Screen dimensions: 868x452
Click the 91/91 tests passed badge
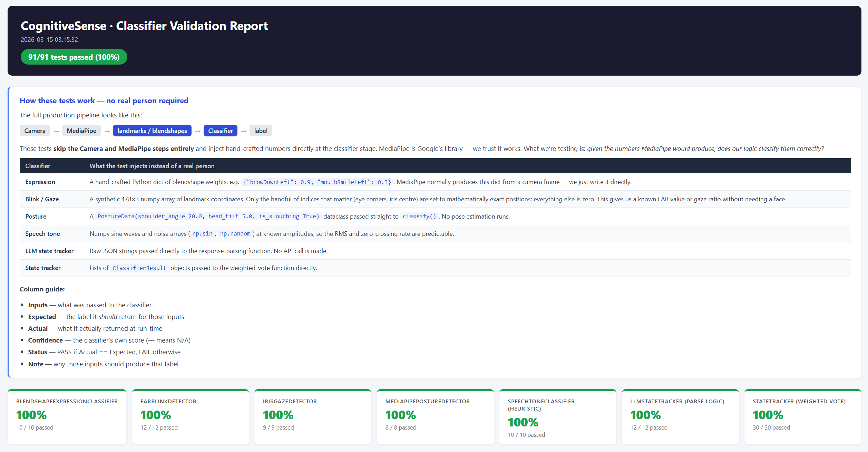point(74,57)
